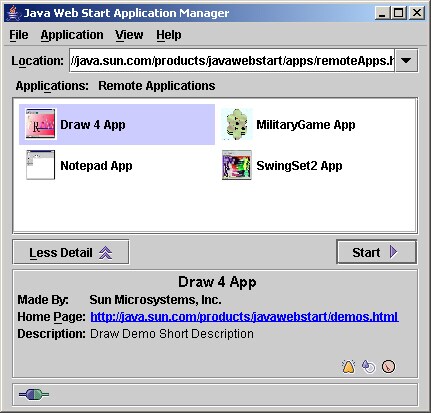This screenshot has height=413, width=431.
Task: Open the demos.html Home Page link
Action: (x=244, y=316)
